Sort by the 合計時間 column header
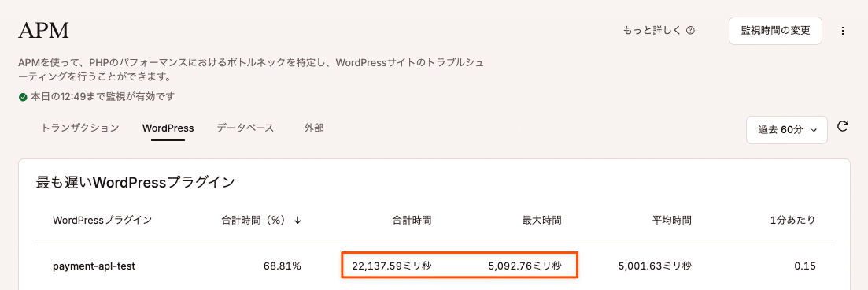The width and height of the screenshot is (868, 290). [411, 220]
